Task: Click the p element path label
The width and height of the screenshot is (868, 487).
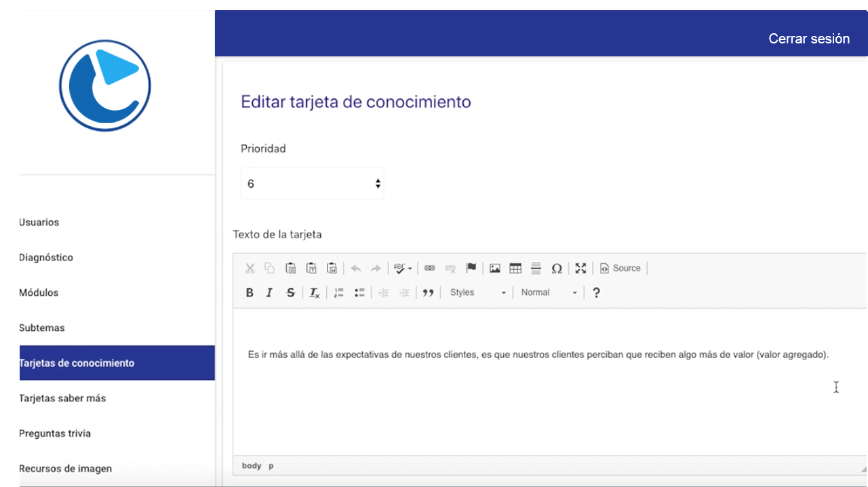Action: [271, 466]
